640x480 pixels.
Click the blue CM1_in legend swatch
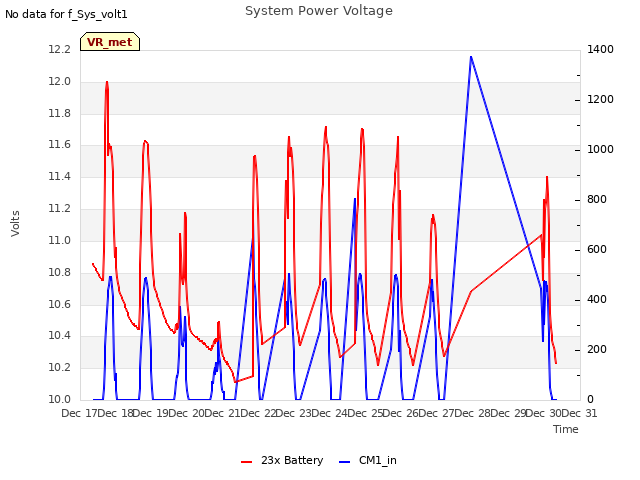click(x=344, y=462)
